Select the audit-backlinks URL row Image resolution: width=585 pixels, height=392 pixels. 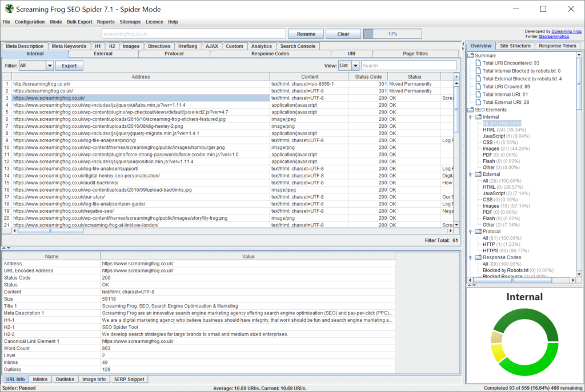[228, 183]
